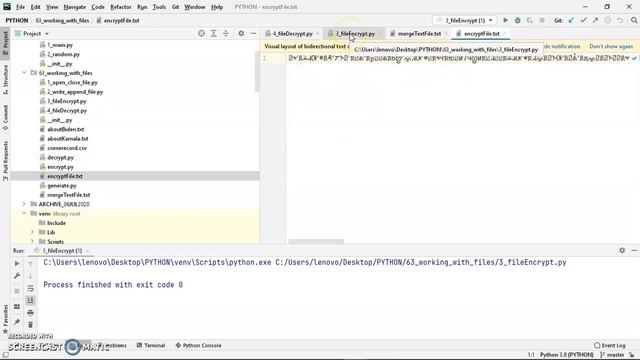Collapse the venv library root folder
Screen dimensions: 640x360
(24, 213)
